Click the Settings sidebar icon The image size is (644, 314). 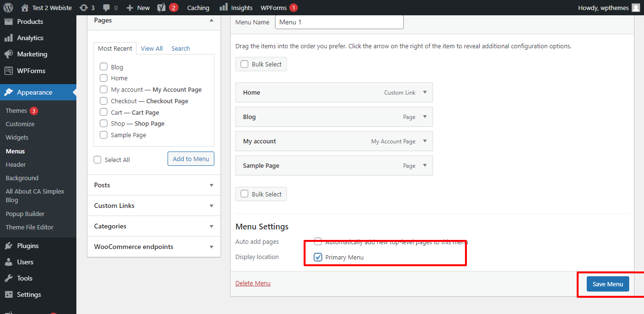(8, 294)
